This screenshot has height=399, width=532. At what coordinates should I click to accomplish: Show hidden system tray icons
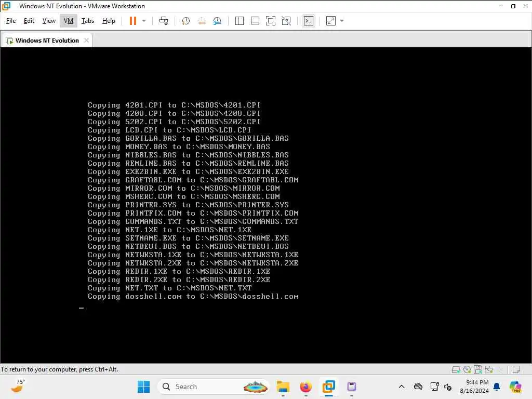point(402,387)
